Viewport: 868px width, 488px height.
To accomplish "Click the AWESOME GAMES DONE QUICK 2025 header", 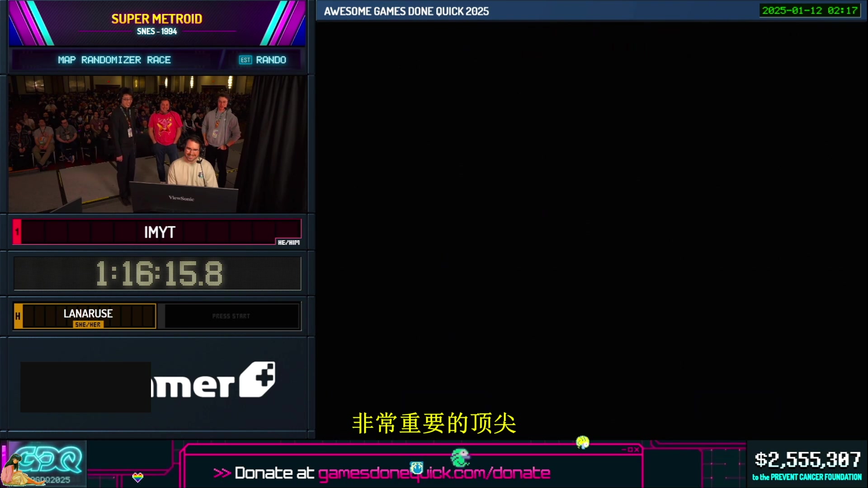I will (x=406, y=11).
